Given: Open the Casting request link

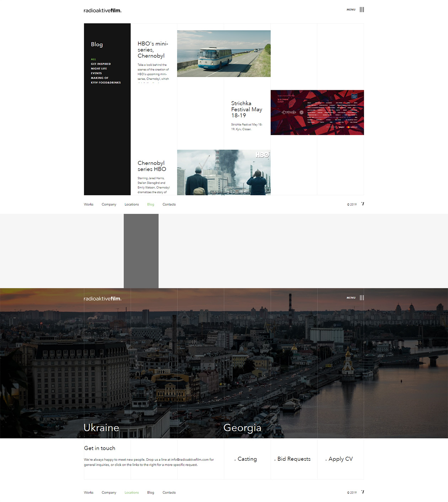Looking at the screenshot, I should (247, 459).
